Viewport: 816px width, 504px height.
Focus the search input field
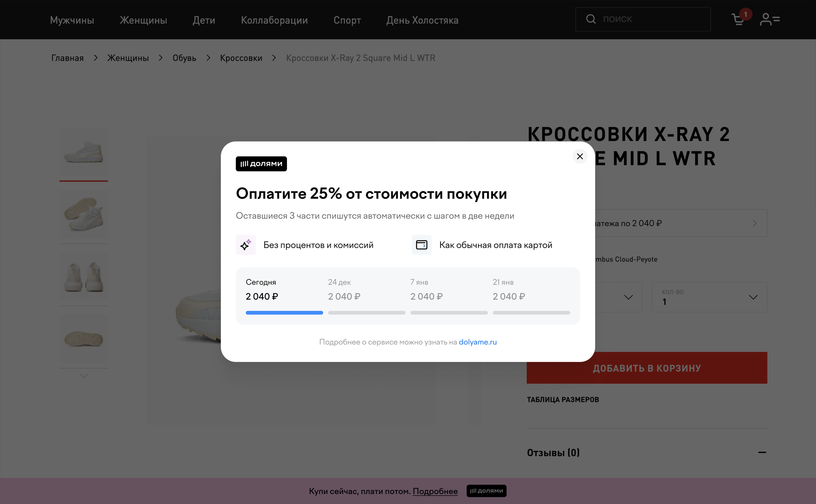click(x=643, y=19)
